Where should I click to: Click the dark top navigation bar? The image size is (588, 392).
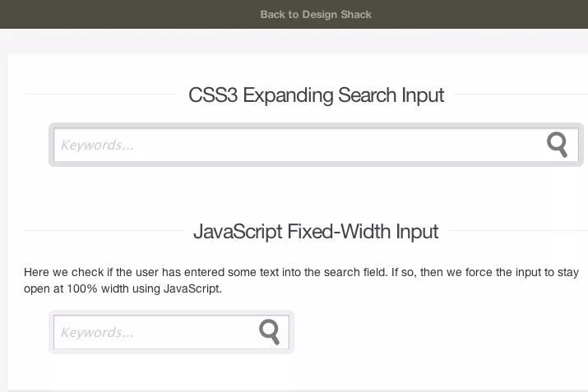(123, 14)
